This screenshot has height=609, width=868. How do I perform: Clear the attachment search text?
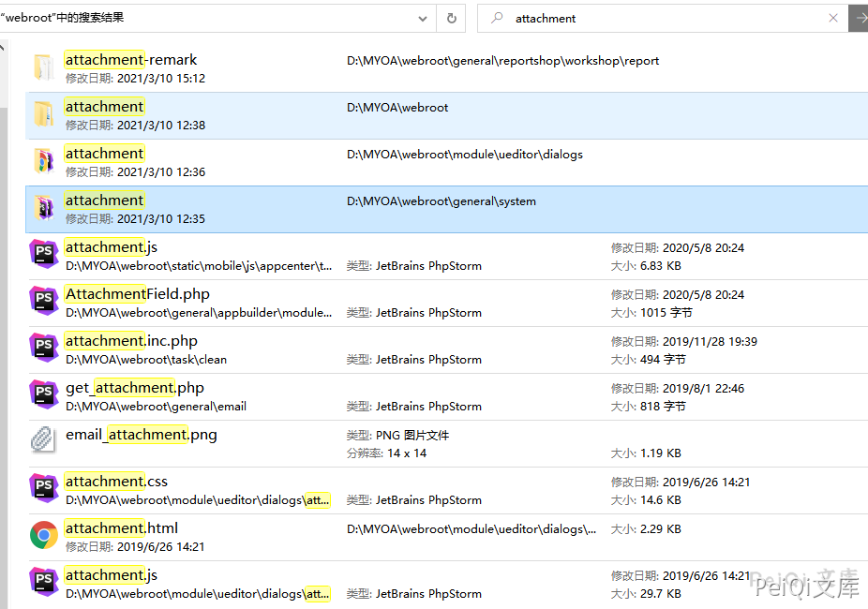coord(833,18)
